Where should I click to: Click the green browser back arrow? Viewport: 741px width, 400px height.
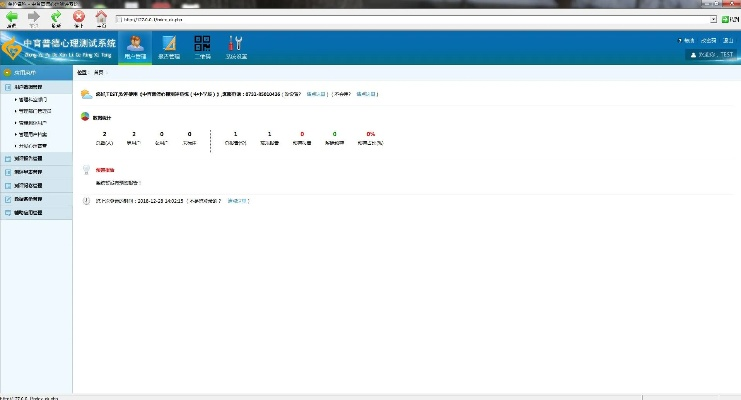point(11,17)
